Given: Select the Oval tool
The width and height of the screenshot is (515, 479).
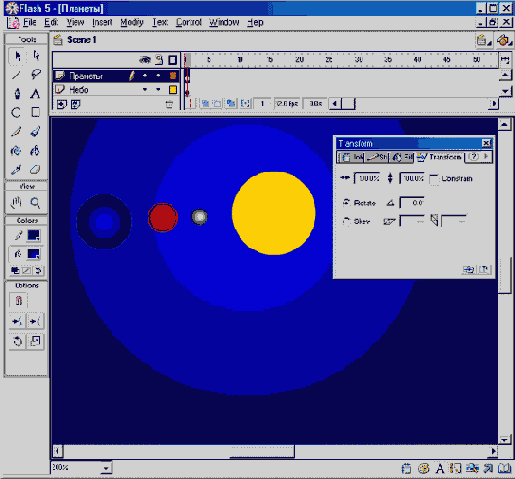Looking at the screenshot, I should 16,113.
